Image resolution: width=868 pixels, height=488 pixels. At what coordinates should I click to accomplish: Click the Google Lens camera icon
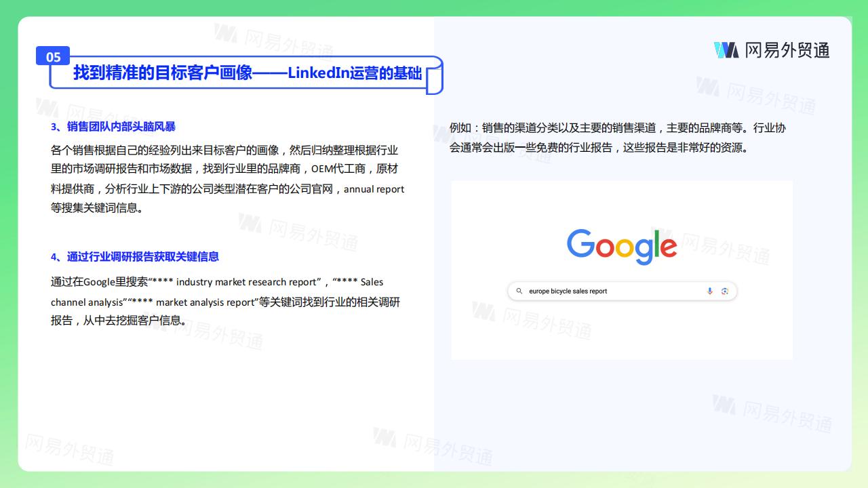(725, 291)
